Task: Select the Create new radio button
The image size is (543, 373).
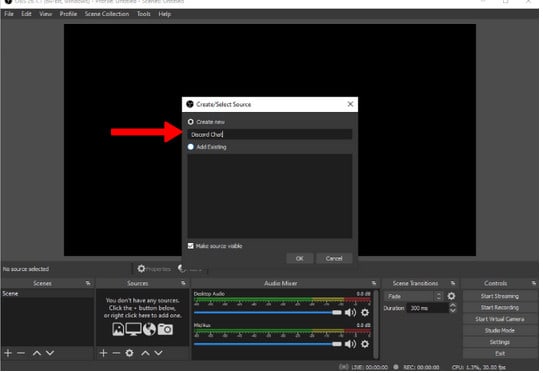Action: coord(190,122)
